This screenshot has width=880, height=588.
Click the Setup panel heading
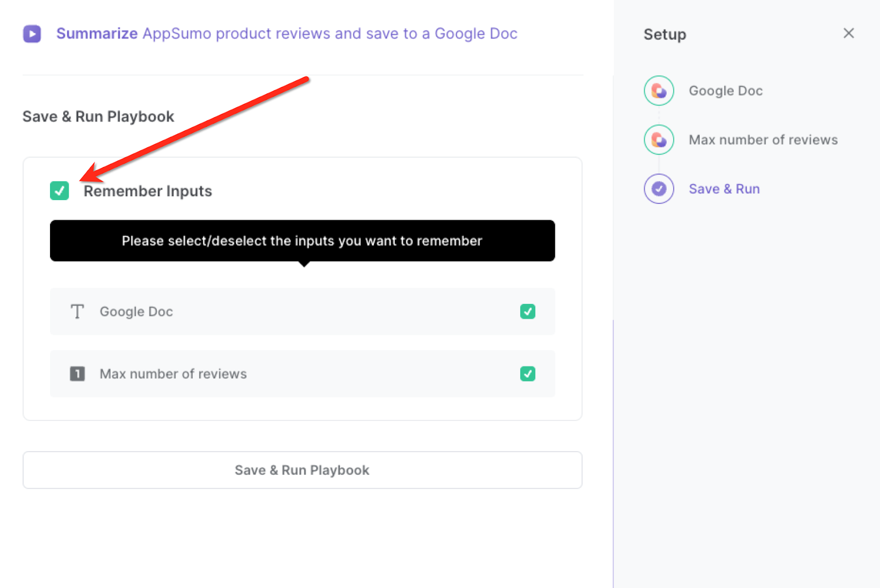665,34
